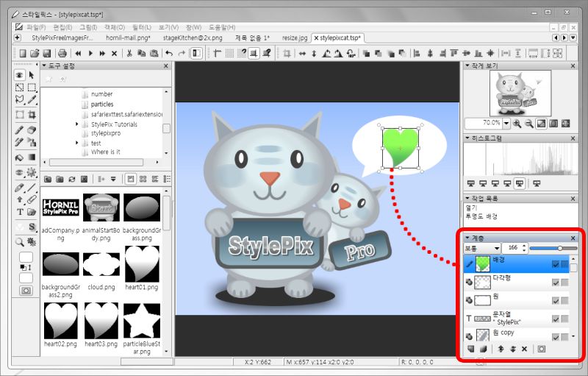588x376 pixels.
Task: Open sort dropdown arrow in file browser toolbar
Action: (x=113, y=179)
